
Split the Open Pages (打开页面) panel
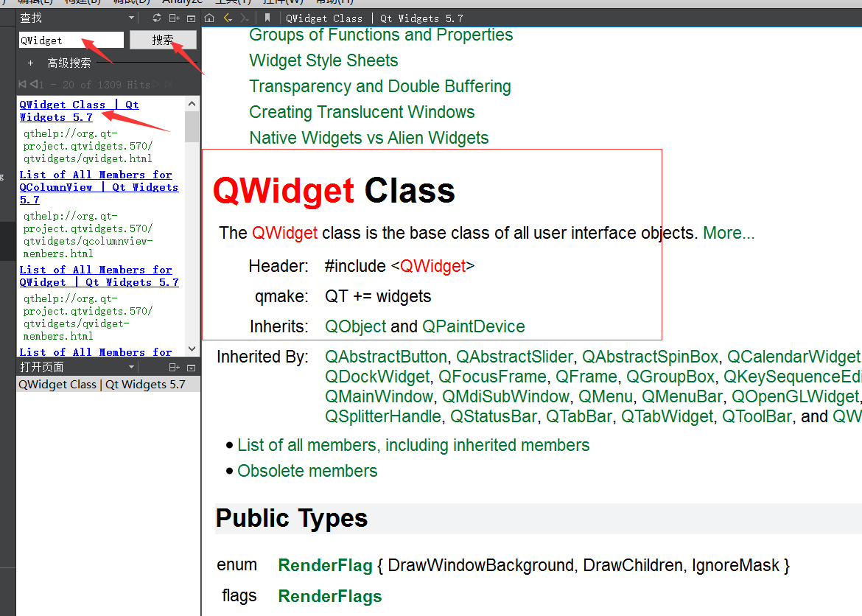tap(175, 367)
